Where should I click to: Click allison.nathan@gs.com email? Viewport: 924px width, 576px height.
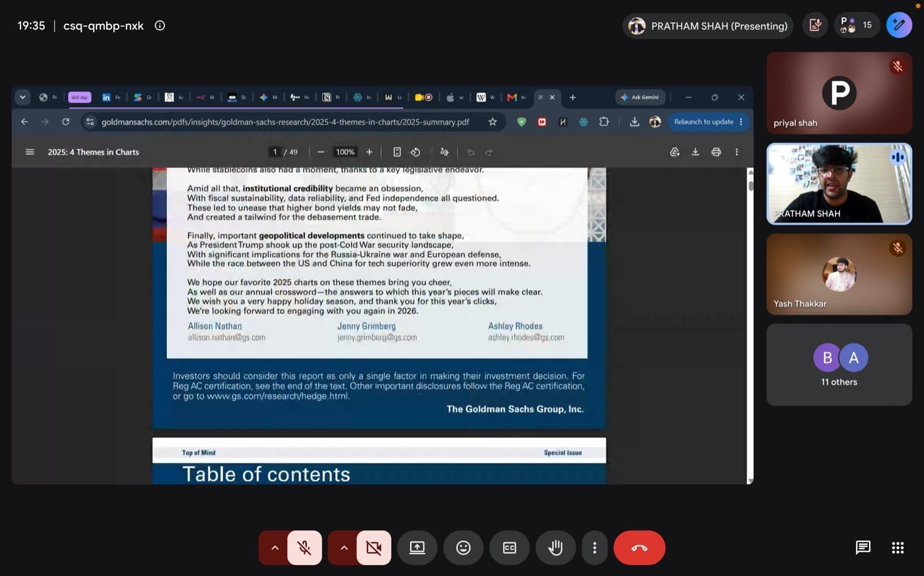[226, 338]
